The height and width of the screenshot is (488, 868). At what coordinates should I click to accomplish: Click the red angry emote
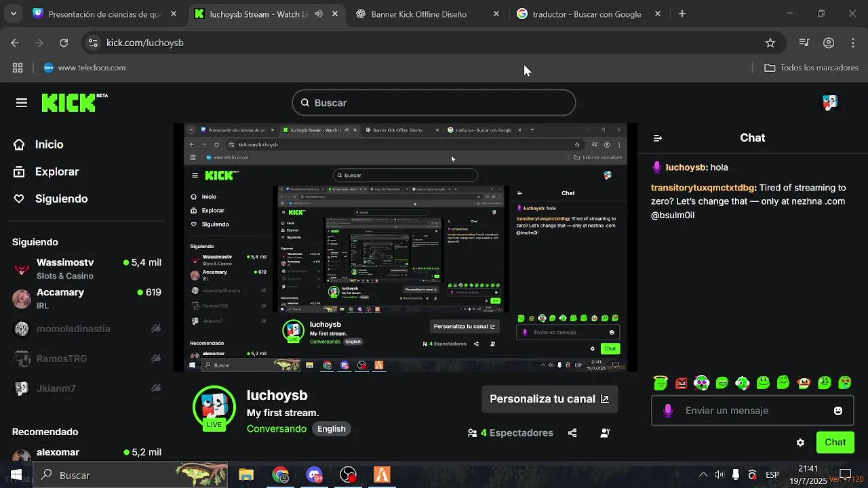[681, 383]
